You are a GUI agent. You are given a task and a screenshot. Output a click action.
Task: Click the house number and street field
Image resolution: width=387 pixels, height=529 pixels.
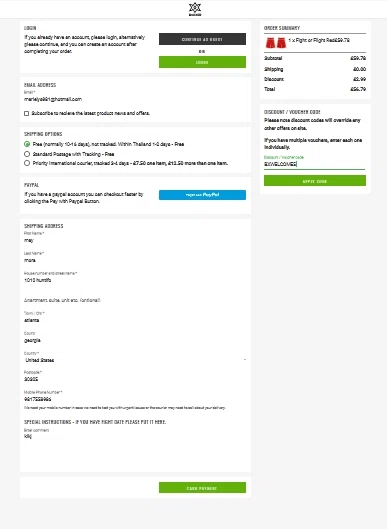click(x=135, y=280)
